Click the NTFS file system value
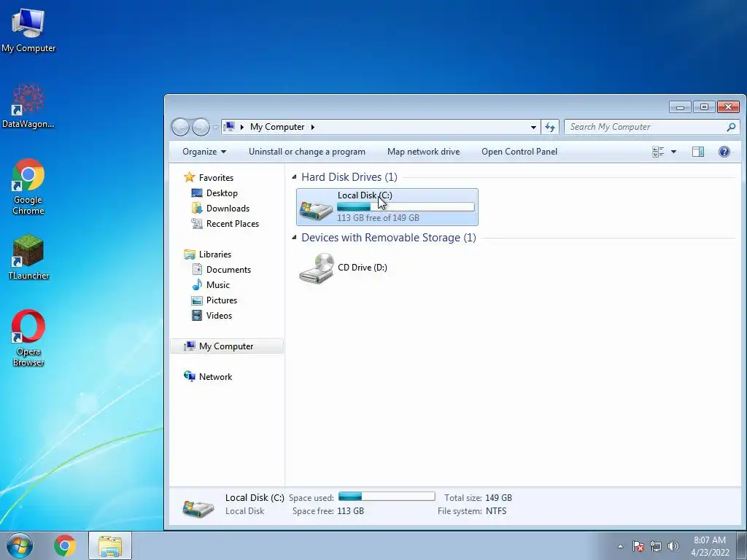747x560 pixels. click(x=496, y=511)
